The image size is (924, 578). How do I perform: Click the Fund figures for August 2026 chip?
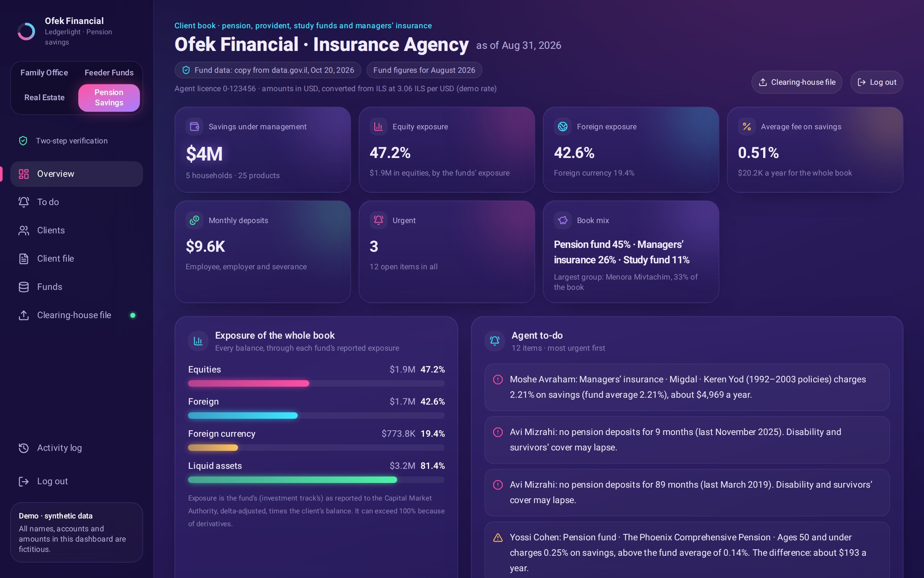[x=424, y=70]
